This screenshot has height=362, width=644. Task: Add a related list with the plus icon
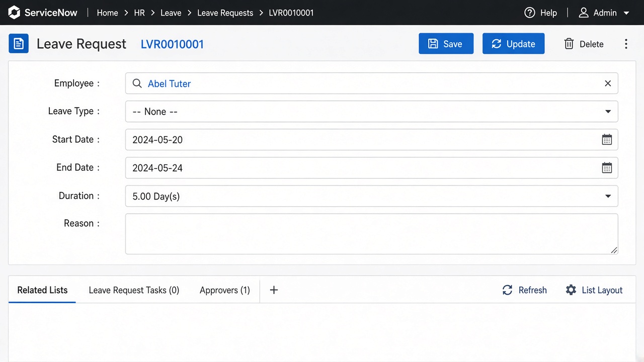pos(274,290)
